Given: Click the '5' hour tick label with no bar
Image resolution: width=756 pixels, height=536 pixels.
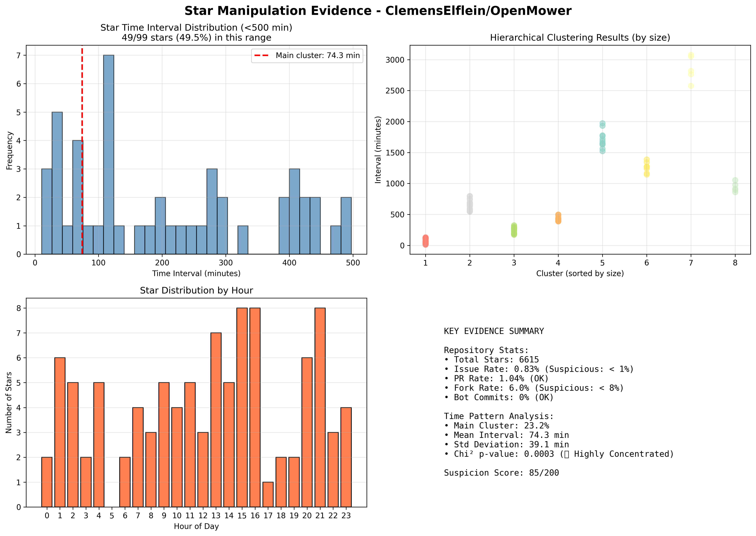Looking at the screenshot, I should pos(112,516).
